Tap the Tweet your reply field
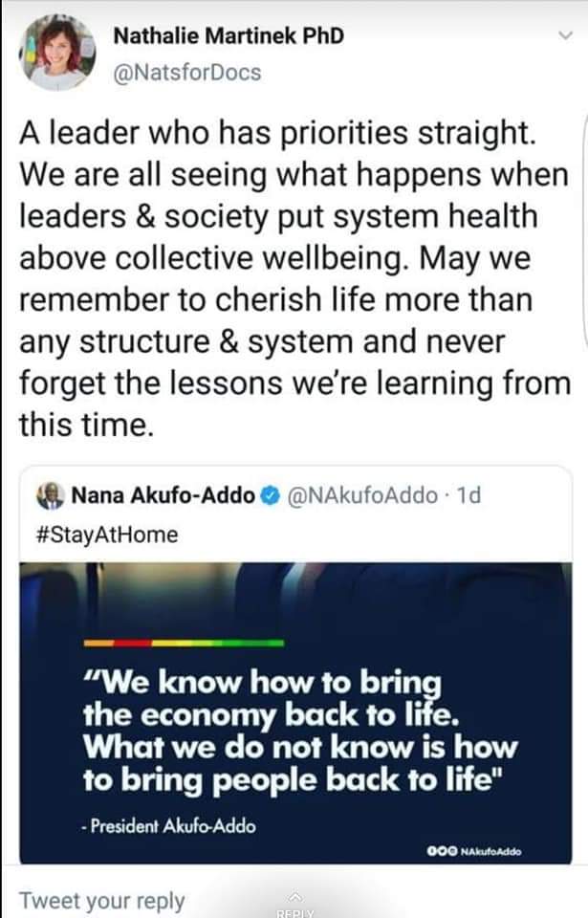This screenshot has height=918, width=588. (102, 901)
